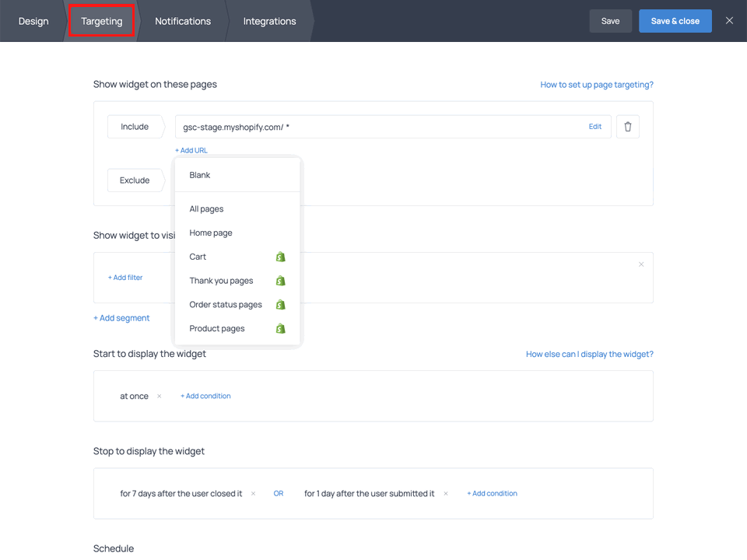
Task: Choose All pages from the dropdown
Action: (x=206, y=208)
